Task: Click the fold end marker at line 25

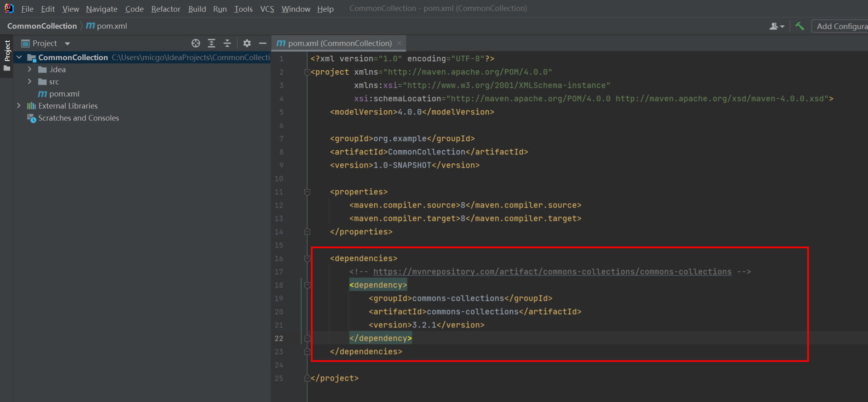Action: [x=307, y=378]
